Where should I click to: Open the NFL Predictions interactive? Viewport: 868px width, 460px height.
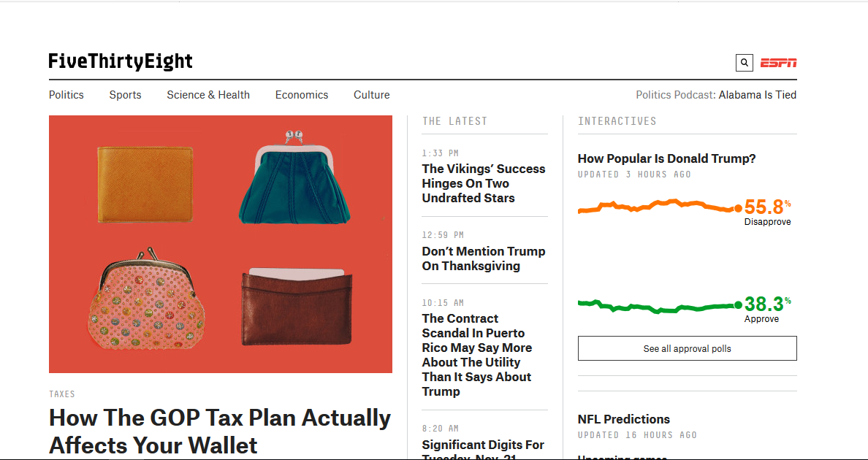pyautogui.click(x=623, y=419)
